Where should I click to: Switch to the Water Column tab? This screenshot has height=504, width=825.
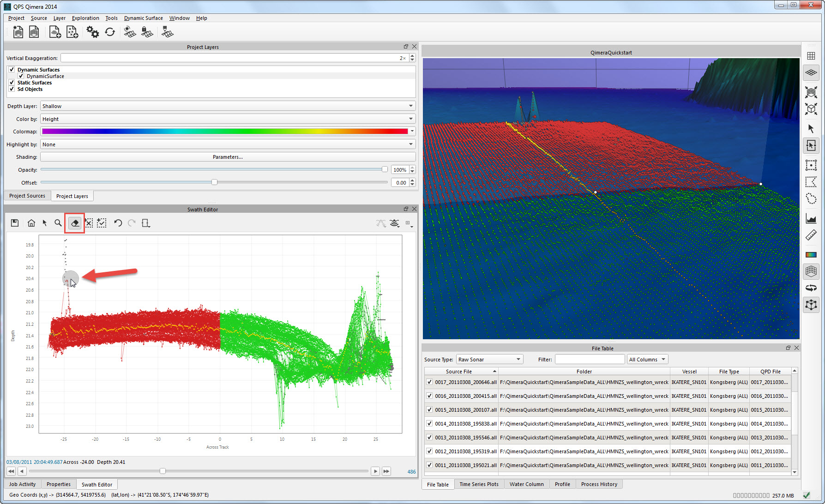tap(526, 484)
